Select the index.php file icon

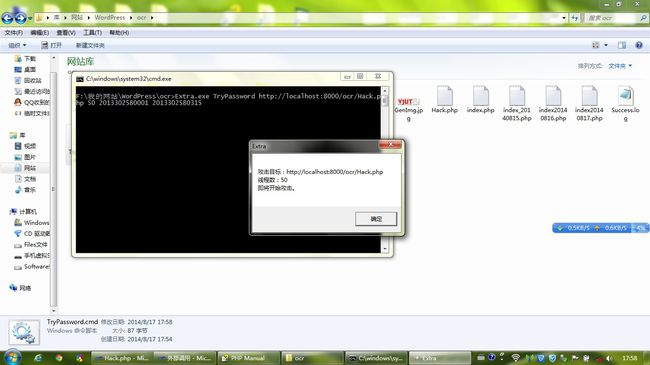(x=480, y=100)
